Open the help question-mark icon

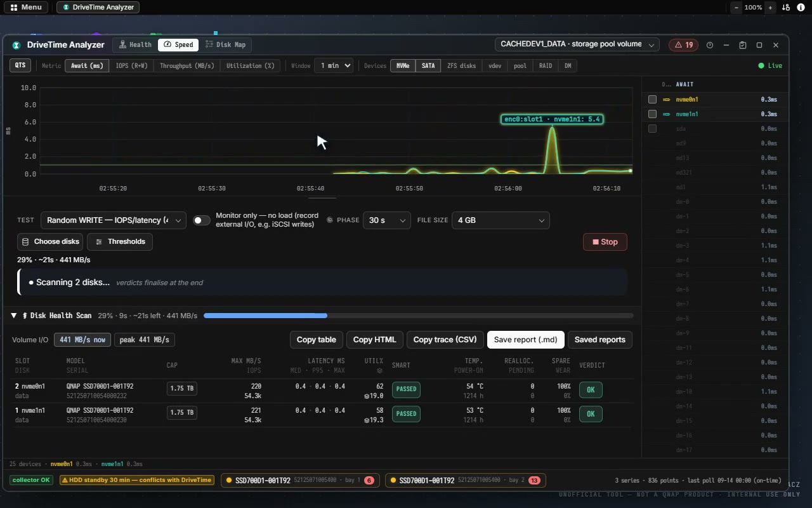point(710,45)
